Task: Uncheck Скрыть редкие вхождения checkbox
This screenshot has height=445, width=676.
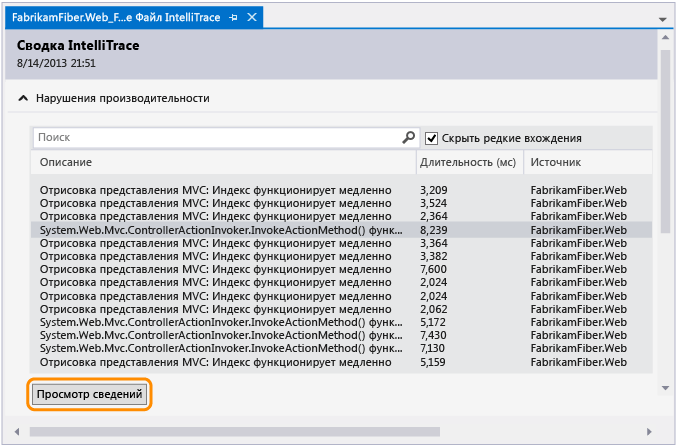Action: (431, 138)
